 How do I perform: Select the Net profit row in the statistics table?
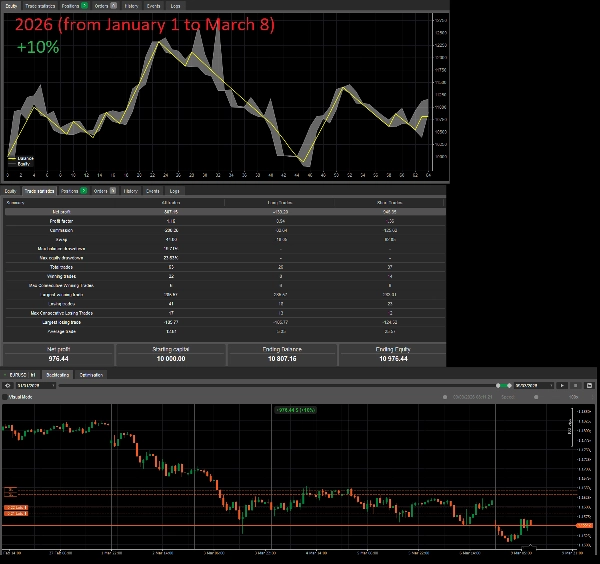[x=225, y=212]
